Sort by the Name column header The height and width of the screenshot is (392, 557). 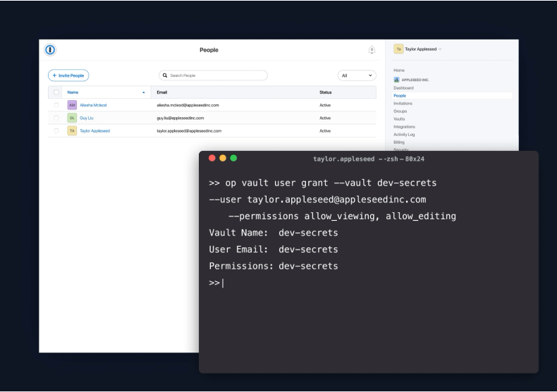[x=73, y=92]
